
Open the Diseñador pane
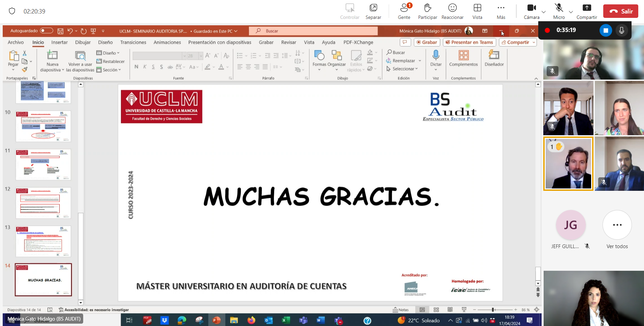tap(494, 61)
